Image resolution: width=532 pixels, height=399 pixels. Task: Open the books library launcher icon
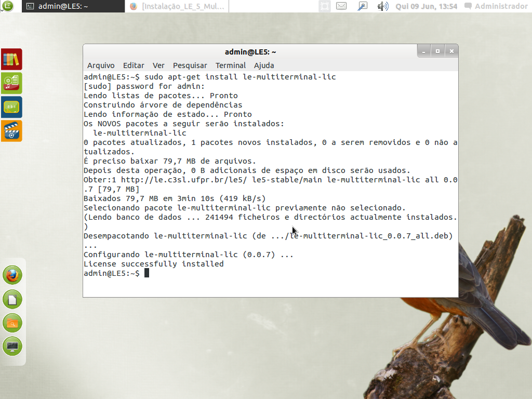tap(11, 59)
